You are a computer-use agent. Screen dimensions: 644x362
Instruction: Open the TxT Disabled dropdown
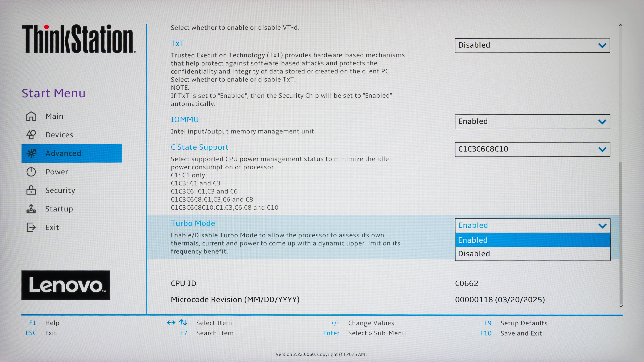(532, 45)
